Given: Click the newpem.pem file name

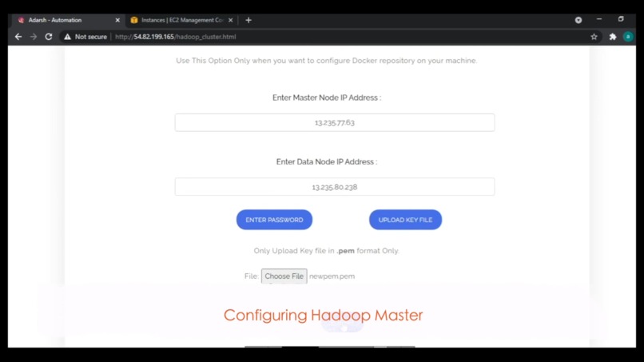Looking at the screenshot, I should (x=332, y=276).
